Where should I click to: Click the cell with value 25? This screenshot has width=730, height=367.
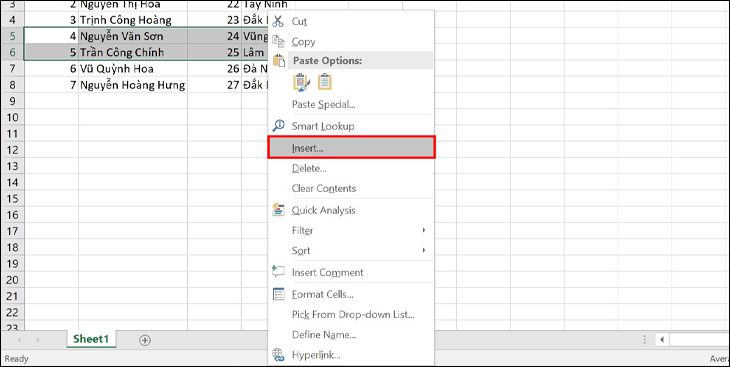click(214, 52)
